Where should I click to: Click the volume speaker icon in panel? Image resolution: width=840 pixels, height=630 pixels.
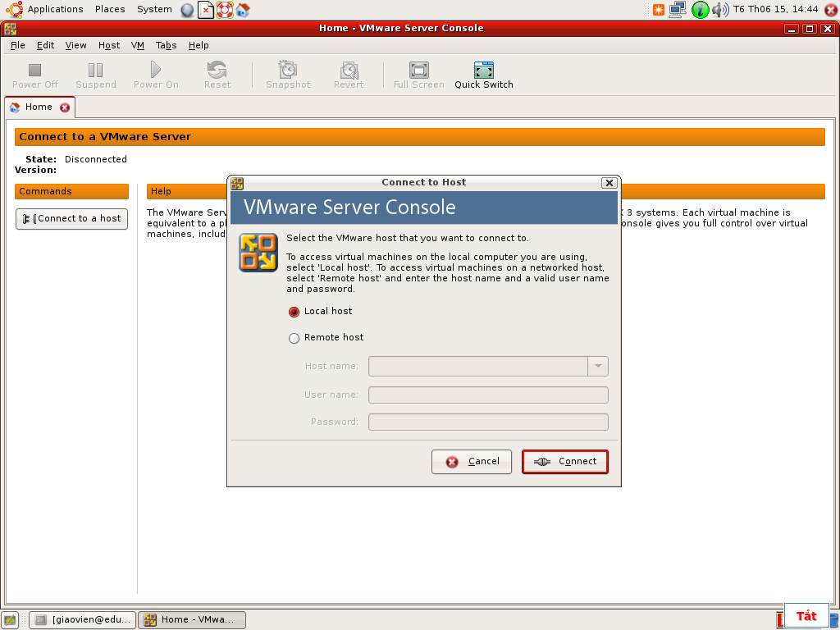point(719,10)
